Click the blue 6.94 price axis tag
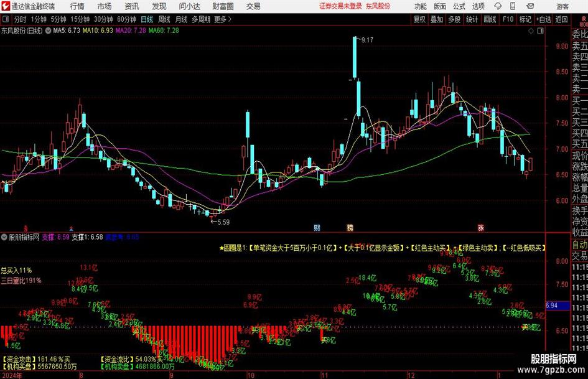 click(x=558, y=306)
